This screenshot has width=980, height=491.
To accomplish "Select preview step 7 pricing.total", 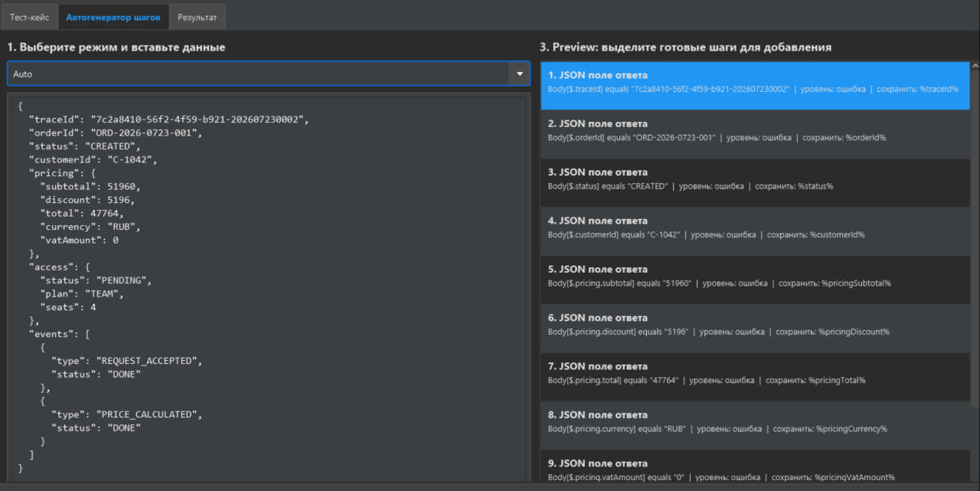I will click(755, 377).
